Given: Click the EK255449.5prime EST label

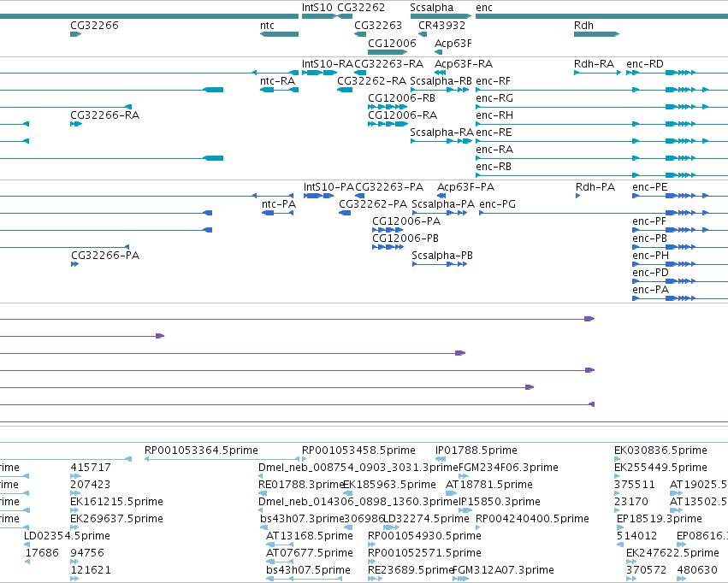Looking at the screenshot, I should [x=660, y=468].
